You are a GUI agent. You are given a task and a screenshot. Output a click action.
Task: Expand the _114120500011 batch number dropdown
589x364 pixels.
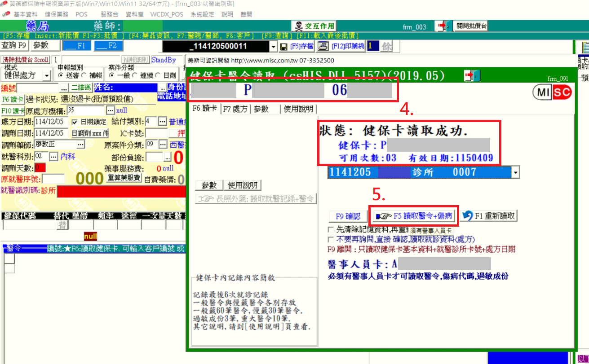click(274, 47)
